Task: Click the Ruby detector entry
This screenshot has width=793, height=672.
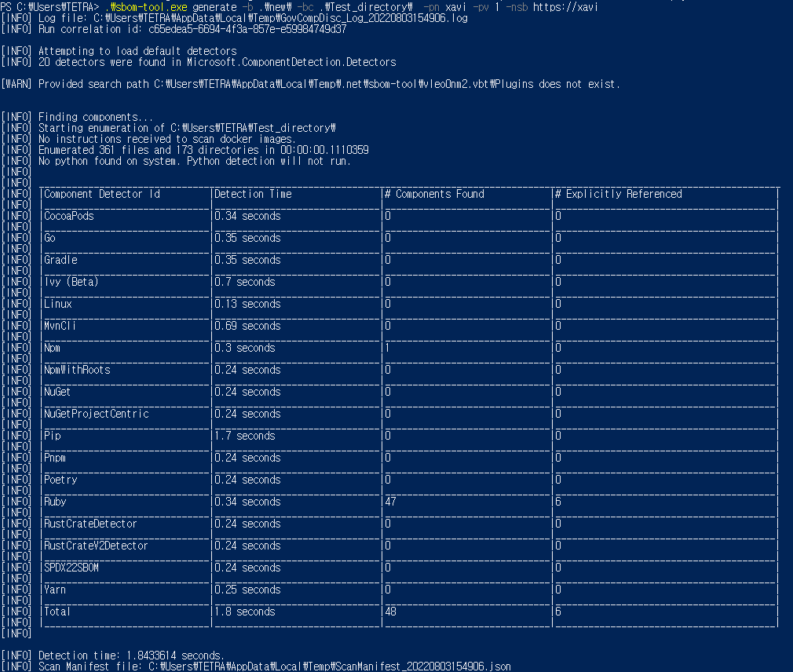Action: [55, 501]
